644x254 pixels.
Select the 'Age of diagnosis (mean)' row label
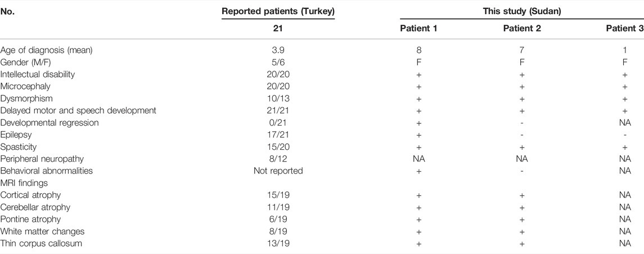tap(47, 50)
